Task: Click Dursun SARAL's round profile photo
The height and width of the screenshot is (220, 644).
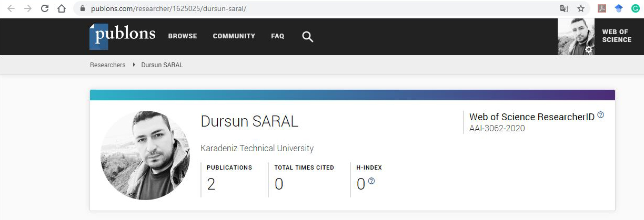Action: click(145, 155)
